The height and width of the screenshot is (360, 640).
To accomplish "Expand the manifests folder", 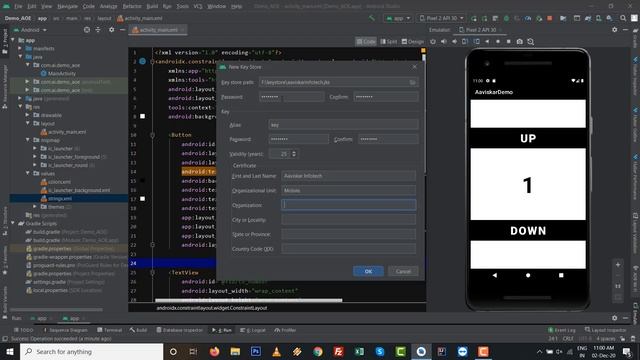I will point(20,48).
